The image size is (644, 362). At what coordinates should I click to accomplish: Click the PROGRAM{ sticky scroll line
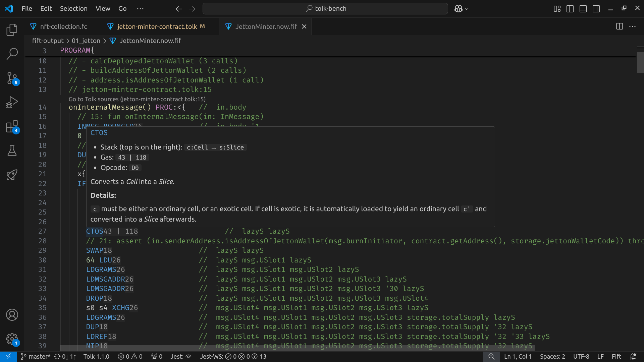click(77, 51)
